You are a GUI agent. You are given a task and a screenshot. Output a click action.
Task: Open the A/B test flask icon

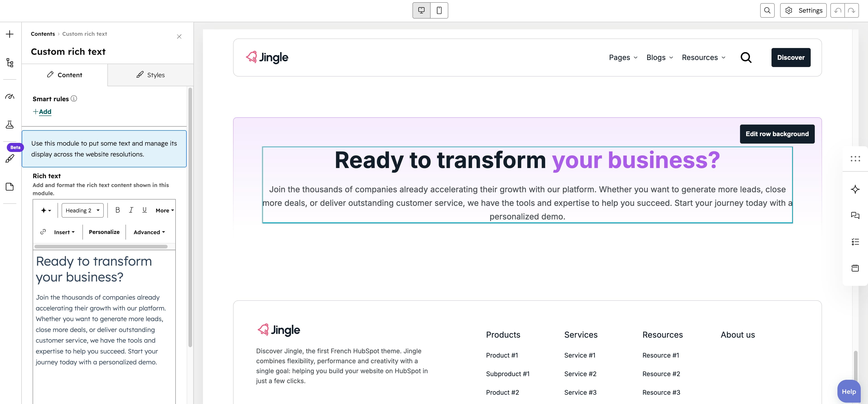pyautogui.click(x=10, y=125)
